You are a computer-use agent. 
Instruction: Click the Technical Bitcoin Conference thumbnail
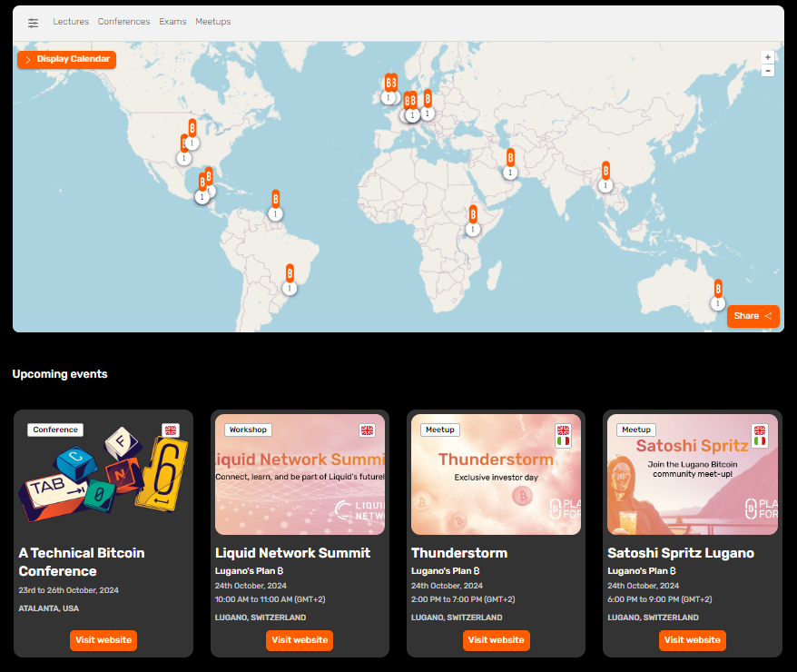point(103,473)
